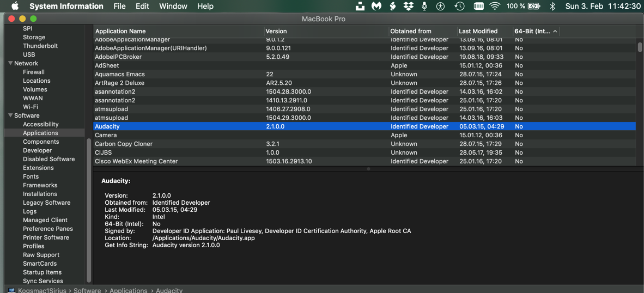This screenshot has width=644, height=293.
Task: Select the Carbon Copy Cloner row
Action: (x=124, y=144)
